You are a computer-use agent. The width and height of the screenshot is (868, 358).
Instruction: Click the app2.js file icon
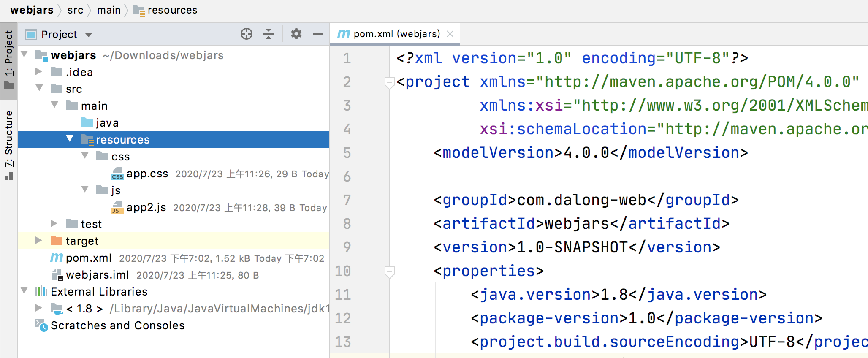click(118, 207)
